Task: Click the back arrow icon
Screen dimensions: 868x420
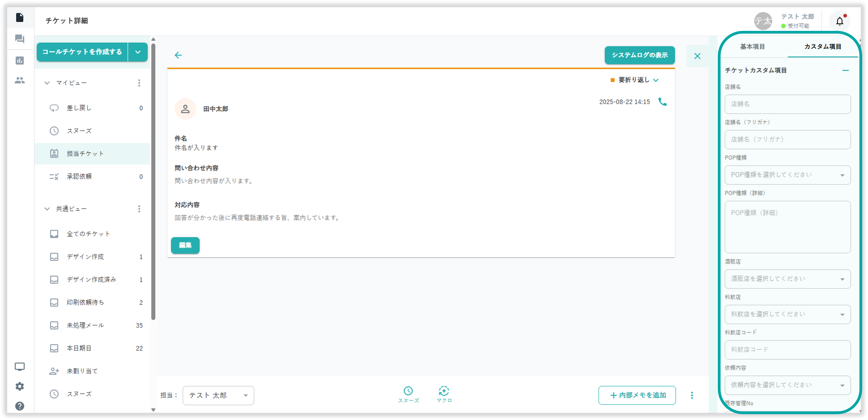Action: pyautogui.click(x=178, y=55)
